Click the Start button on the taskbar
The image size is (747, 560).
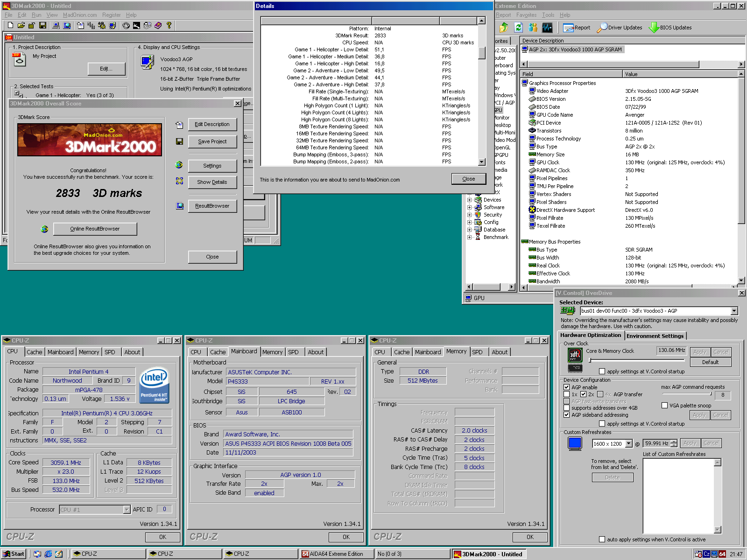tap(14, 554)
